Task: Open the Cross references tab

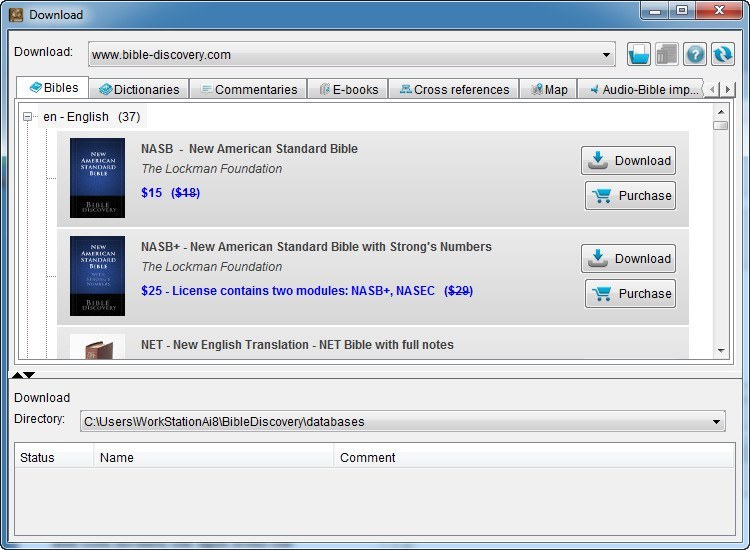Action: [x=454, y=89]
